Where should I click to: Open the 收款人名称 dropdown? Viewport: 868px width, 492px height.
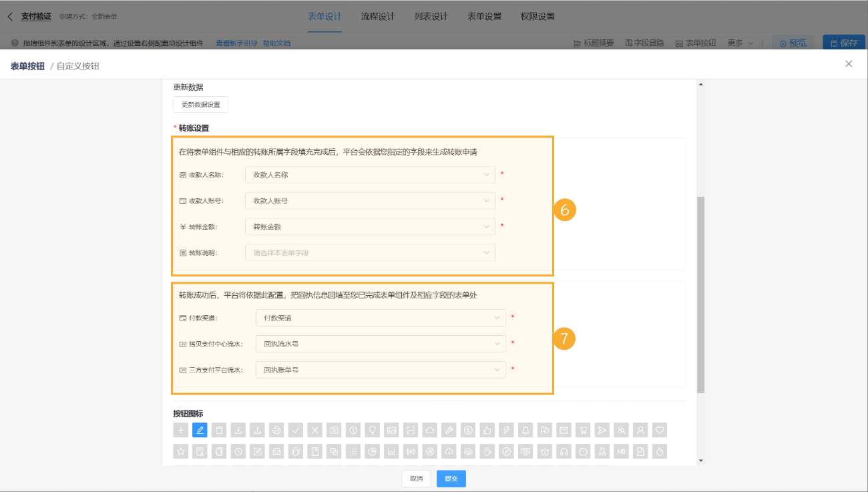tap(371, 174)
